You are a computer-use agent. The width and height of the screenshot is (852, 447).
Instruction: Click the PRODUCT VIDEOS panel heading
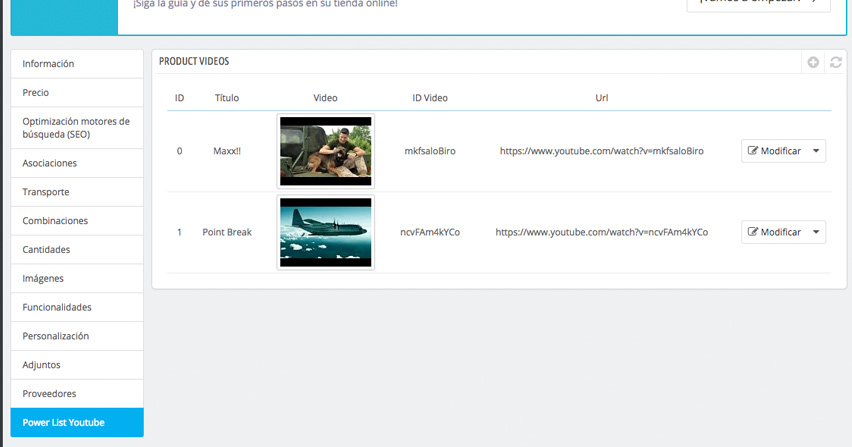click(x=194, y=61)
